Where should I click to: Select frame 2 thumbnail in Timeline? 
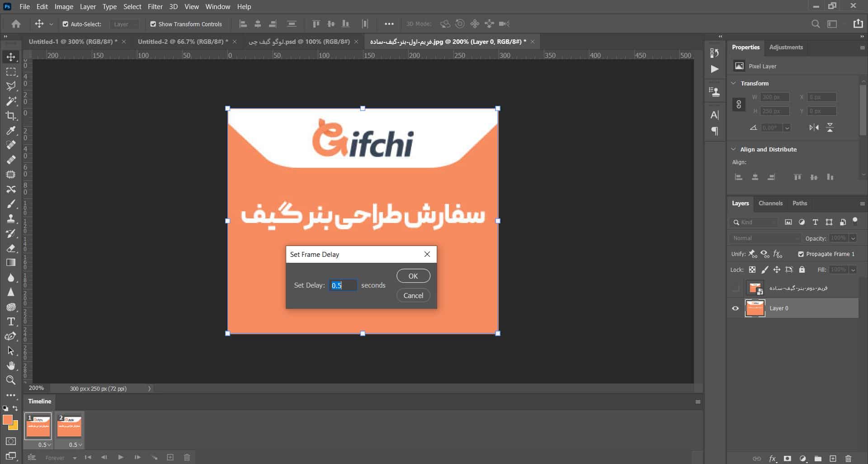click(x=69, y=426)
